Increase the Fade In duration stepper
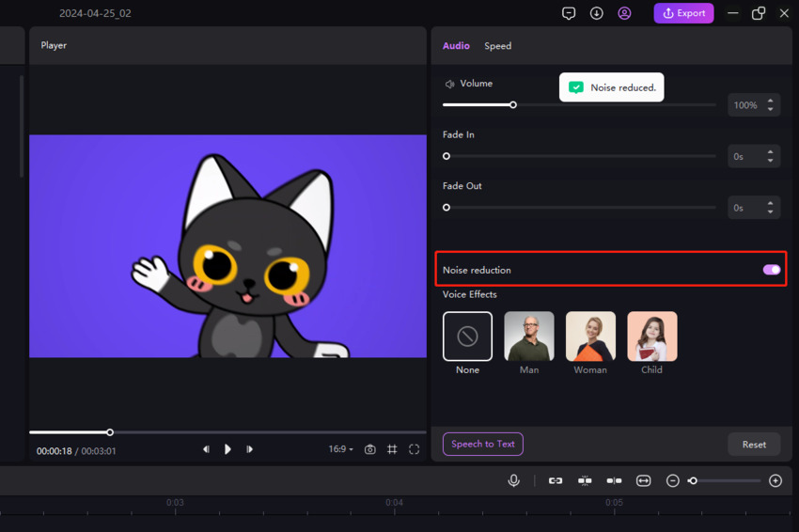 click(x=771, y=152)
